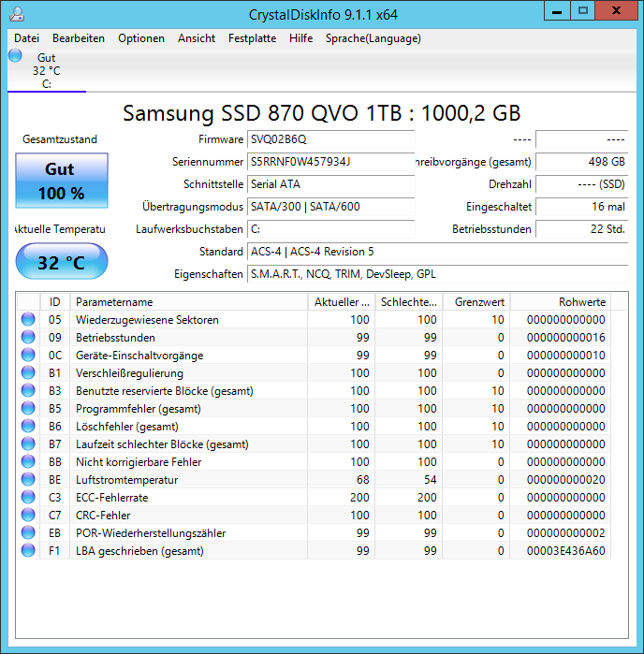Select the Wiederzugewiesene Sektoren row name
This screenshot has height=654, width=644.
(x=147, y=320)
